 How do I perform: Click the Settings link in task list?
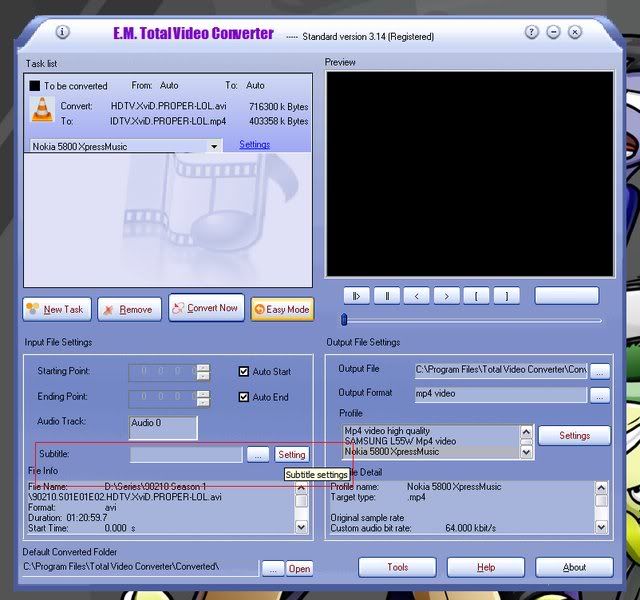[254, 145]
